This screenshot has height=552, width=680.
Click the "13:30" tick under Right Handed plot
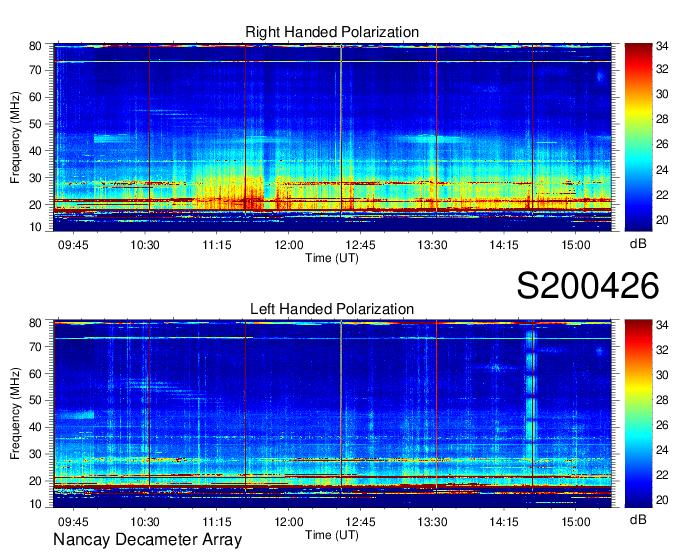pyautogui.click(x=432, y=245)
